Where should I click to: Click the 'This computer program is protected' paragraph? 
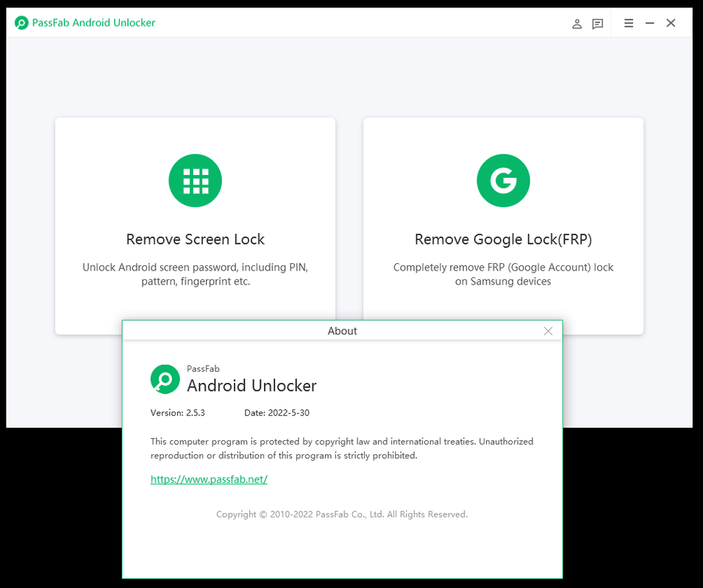tap(342, 448)
